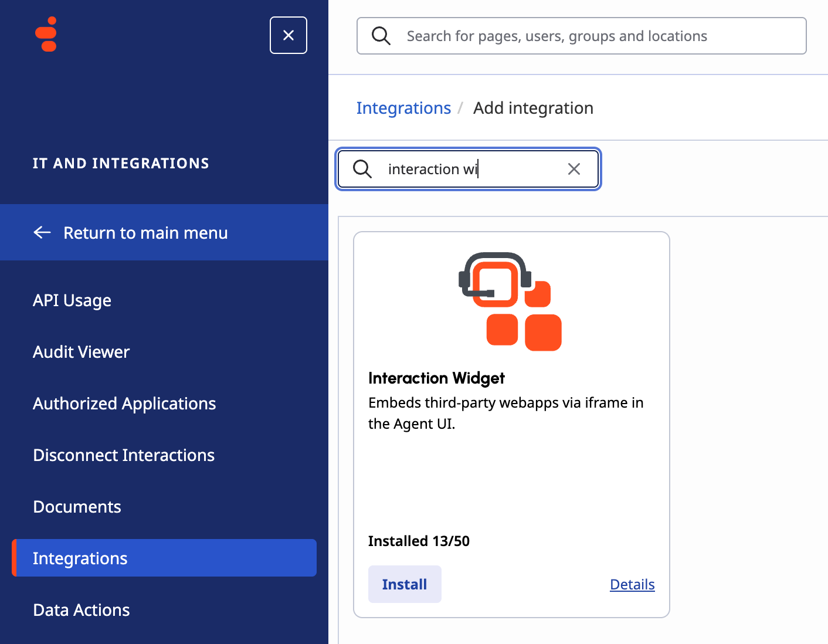Clear the integration search text

574,169
